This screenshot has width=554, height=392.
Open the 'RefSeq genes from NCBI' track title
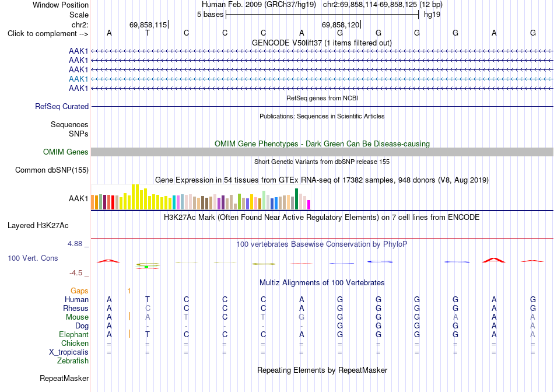pyautogui.click(x=322, y=98)
